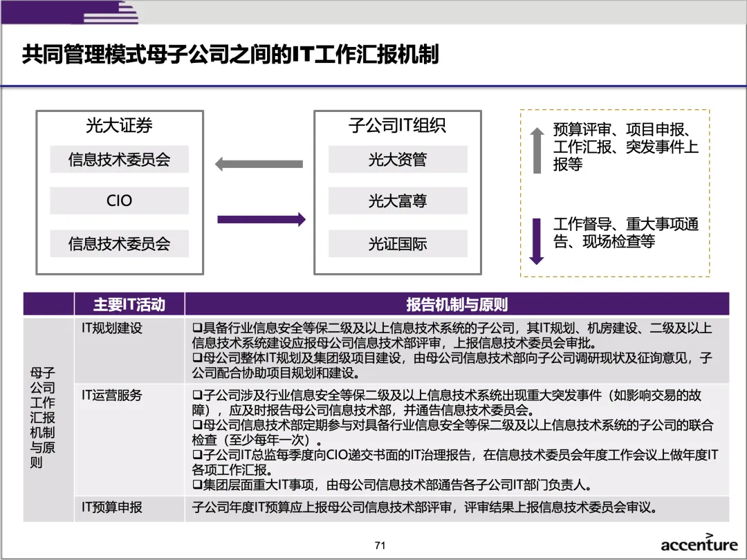The height and width of the screenshot is (560, 747).
Task: Click the bottom 信息技术委员会 box below CIO
Action: (119, 243)
